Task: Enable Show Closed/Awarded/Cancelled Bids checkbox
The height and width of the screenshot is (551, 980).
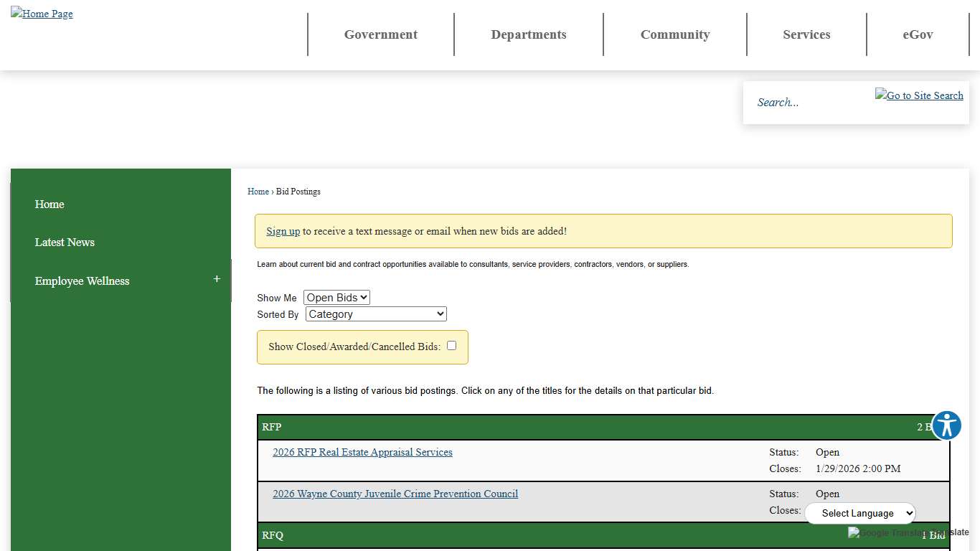Action: point(451,346)
